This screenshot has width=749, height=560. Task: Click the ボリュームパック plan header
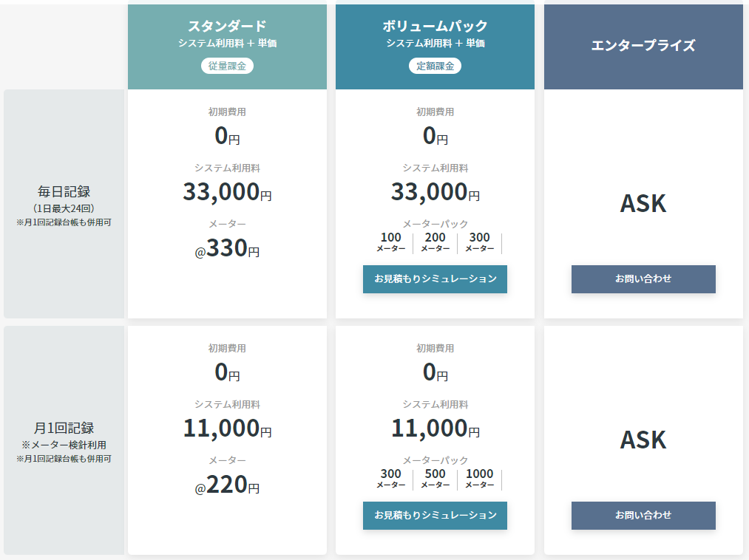pyautogui.click(x=435, y=27)
